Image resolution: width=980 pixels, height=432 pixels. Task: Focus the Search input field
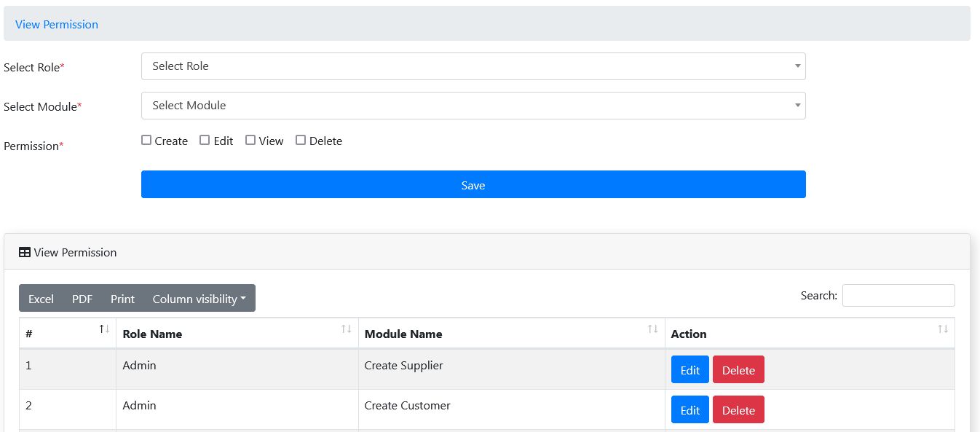point(898,296)
